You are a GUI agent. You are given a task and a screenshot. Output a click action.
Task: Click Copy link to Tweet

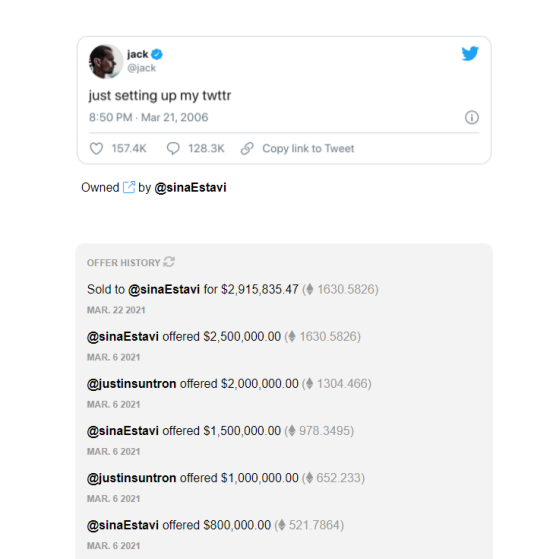pyautogui.click(x=308, y=148)
